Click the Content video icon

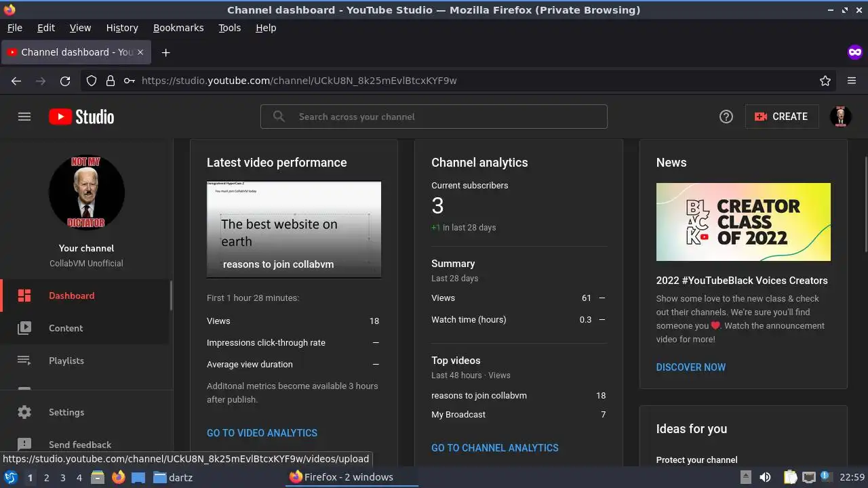(x=24, y=328)
